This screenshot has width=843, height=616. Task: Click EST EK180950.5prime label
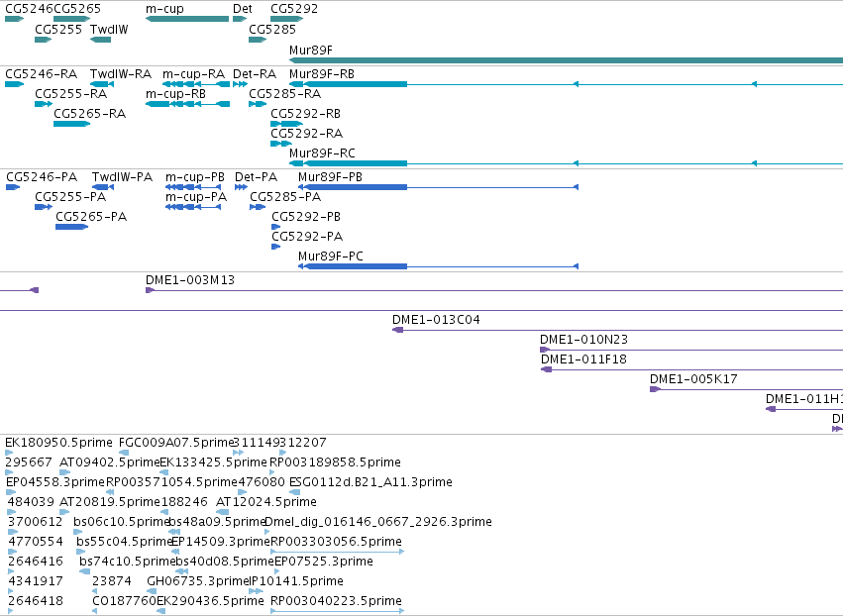tap(58, 443)
